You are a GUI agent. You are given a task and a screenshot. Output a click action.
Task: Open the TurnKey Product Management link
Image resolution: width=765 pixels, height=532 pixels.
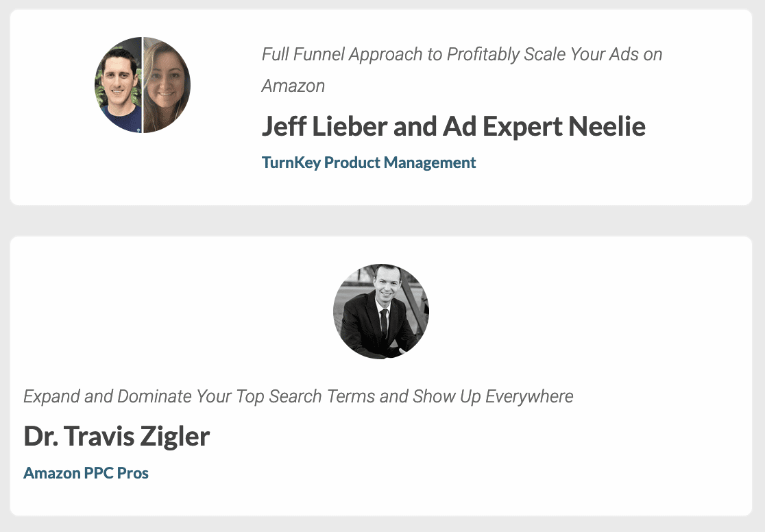click(x=368, y=162)
